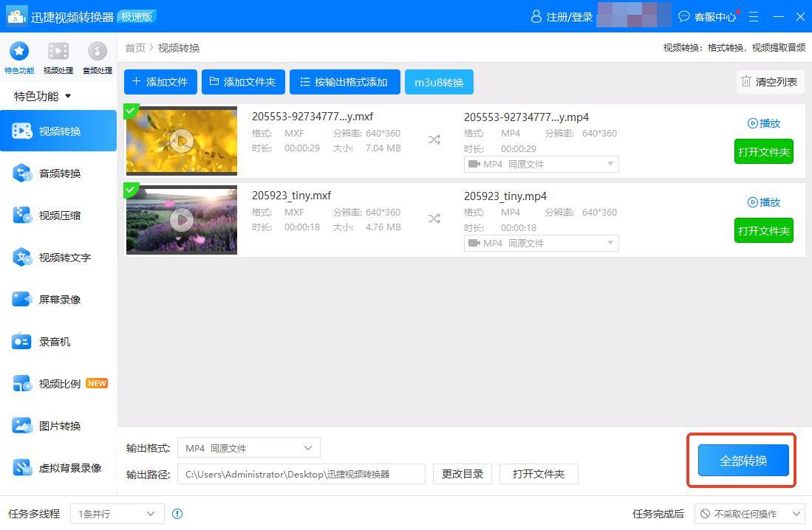
Task: Play the first video's yellow flower thumbnail
Action: [x=182, y=140]
